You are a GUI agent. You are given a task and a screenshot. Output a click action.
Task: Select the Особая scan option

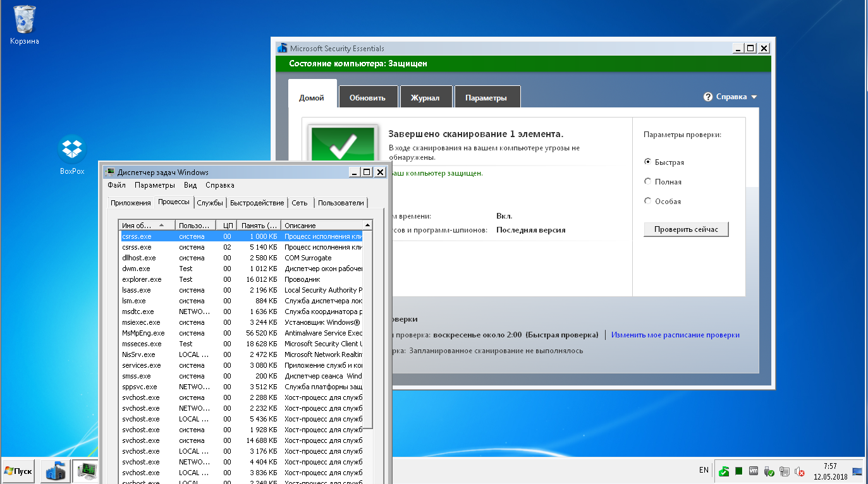(647, 202)
